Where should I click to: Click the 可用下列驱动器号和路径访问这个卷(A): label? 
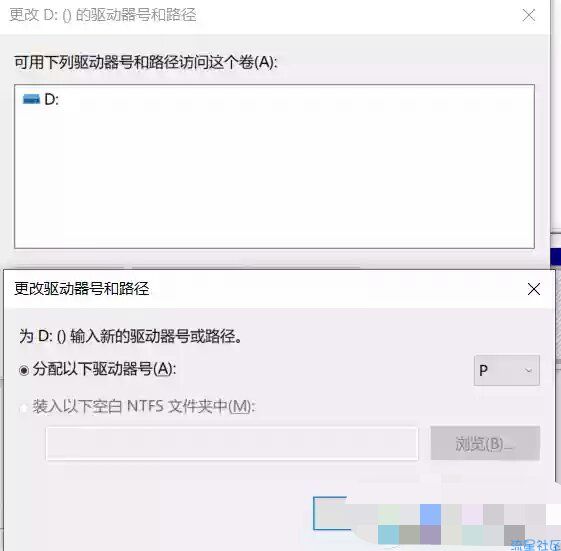click(146, 62)
